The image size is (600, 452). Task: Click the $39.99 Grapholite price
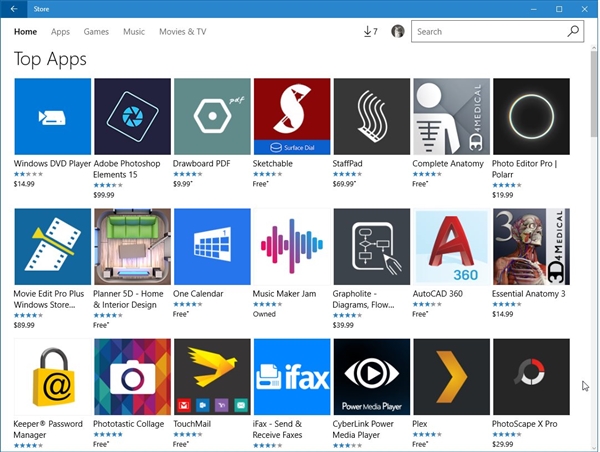click(343, 325)
